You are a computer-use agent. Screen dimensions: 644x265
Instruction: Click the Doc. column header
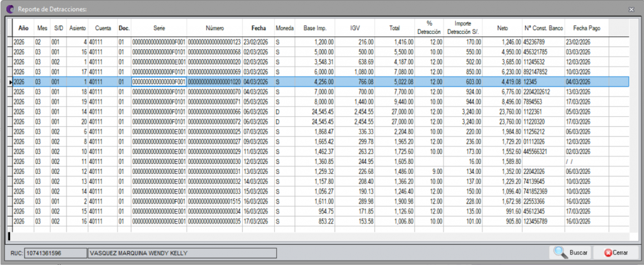coord(124,28)
